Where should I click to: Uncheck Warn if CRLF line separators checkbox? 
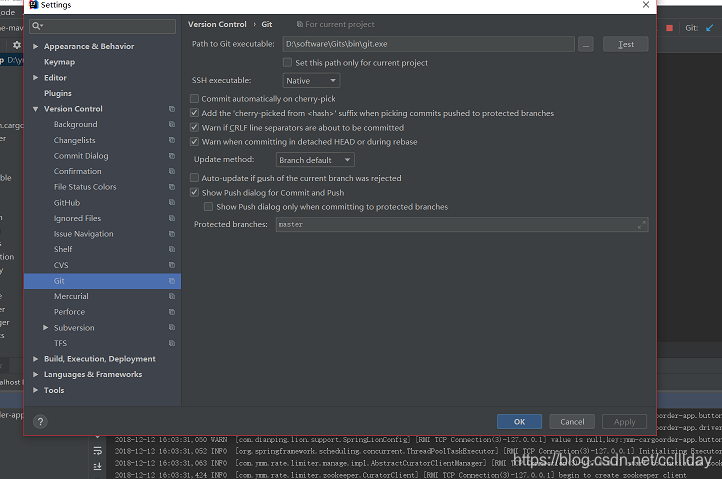click(x=194, y=128)
